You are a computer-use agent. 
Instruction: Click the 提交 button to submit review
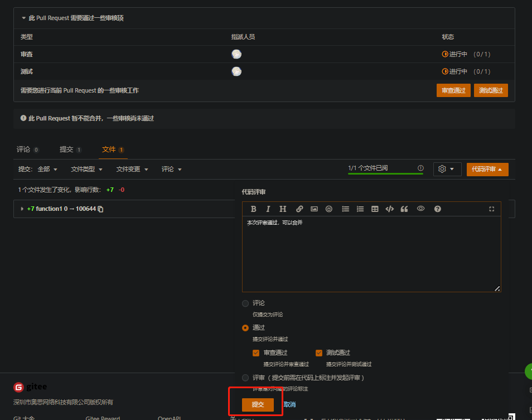point(258,404)
